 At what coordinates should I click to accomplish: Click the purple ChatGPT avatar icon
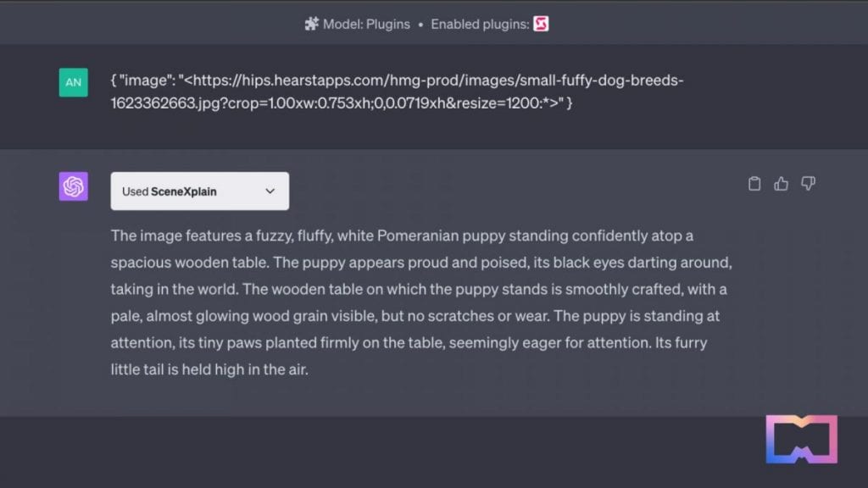74,186
